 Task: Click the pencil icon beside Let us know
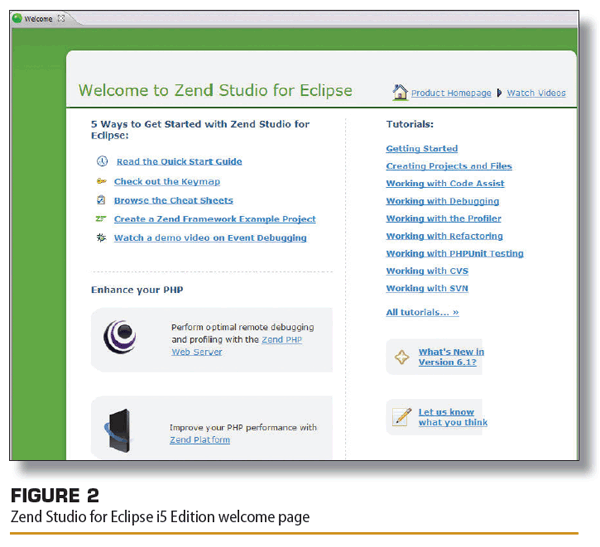tap(402, 416)
